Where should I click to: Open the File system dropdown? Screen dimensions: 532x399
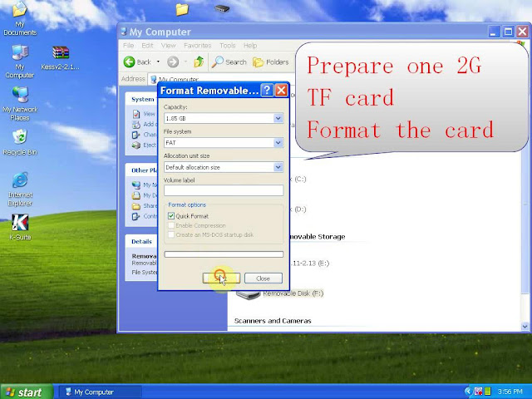[x=278, y=142]
